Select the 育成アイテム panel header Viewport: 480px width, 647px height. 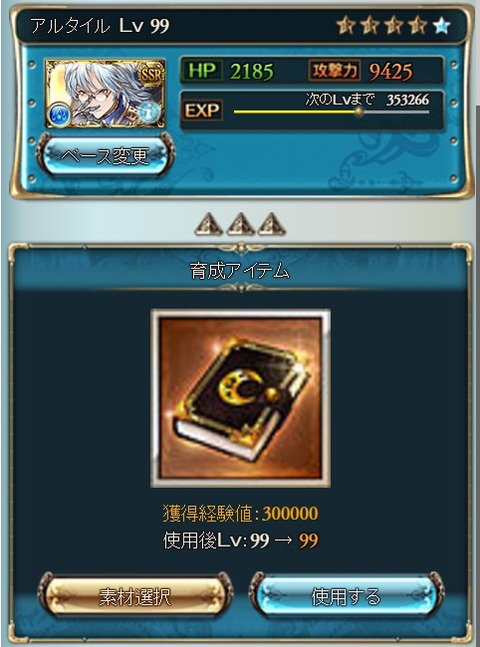point(241,272)
